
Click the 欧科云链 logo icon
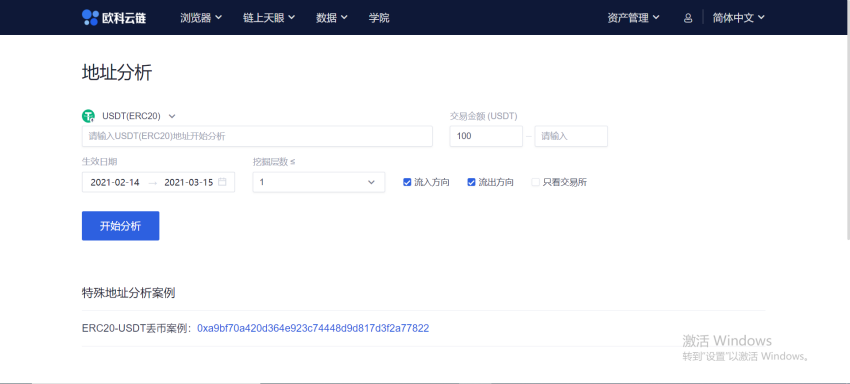pos(90,17)
